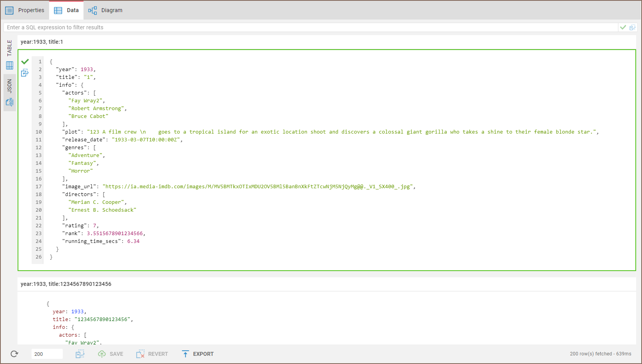Open the Diagram tab

pos(105,10)
